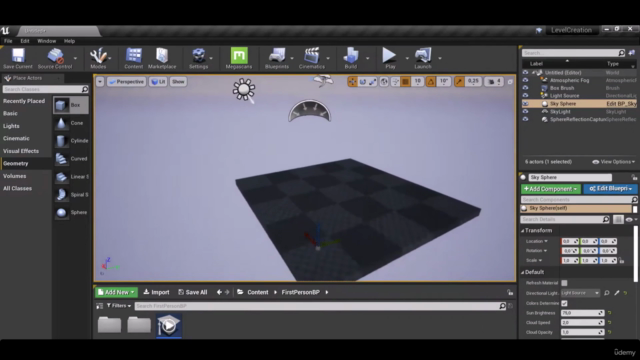Open the Perspective view mode dropdown
The width and height of the screenshot is (640, 360).
(127, 82)
